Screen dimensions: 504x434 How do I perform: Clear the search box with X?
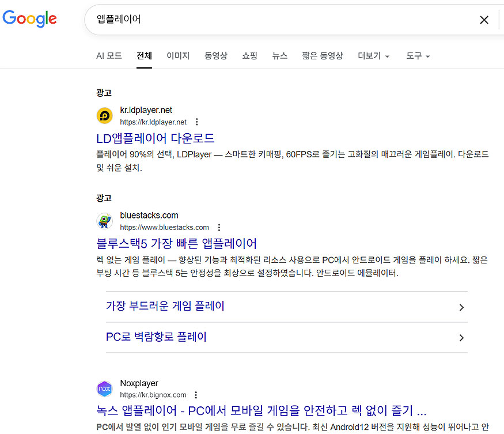click(x=484, y=20)
